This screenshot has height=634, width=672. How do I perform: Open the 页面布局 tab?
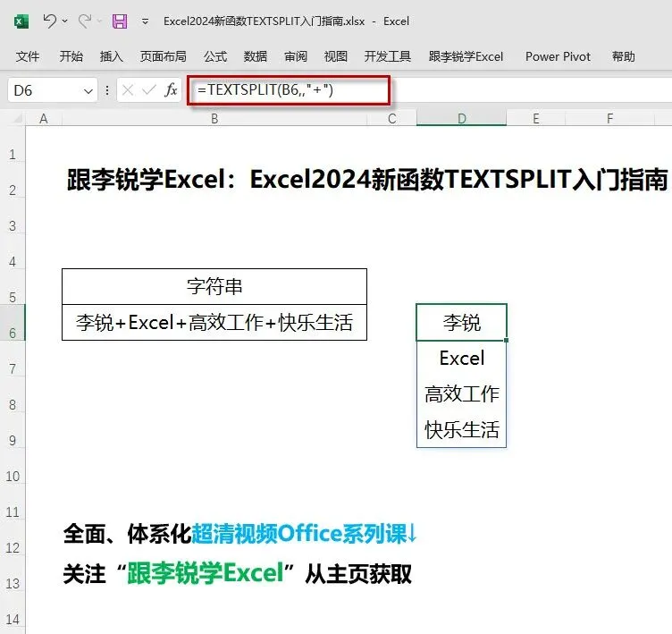pyautogui.click(x=163, y=56)
